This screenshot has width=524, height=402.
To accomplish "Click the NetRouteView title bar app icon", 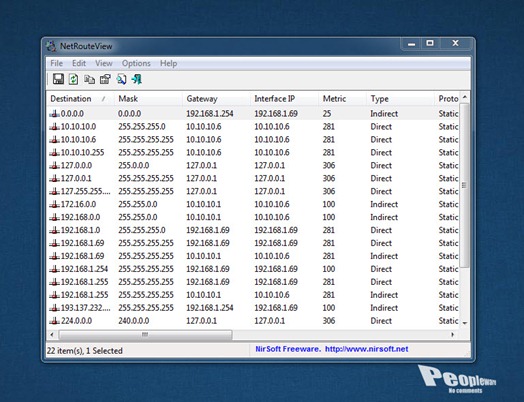I will pyautogui.click(x=51, y=46).
